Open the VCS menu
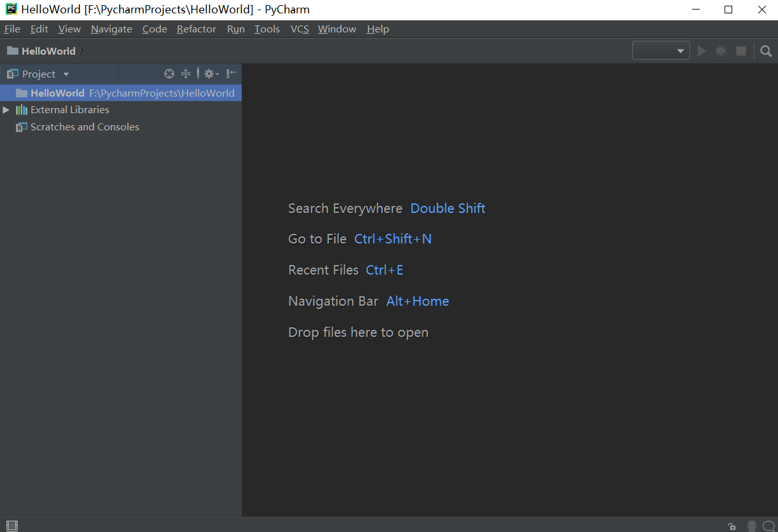This screenshot has width=778, height=532. click(x=299, y=29)
